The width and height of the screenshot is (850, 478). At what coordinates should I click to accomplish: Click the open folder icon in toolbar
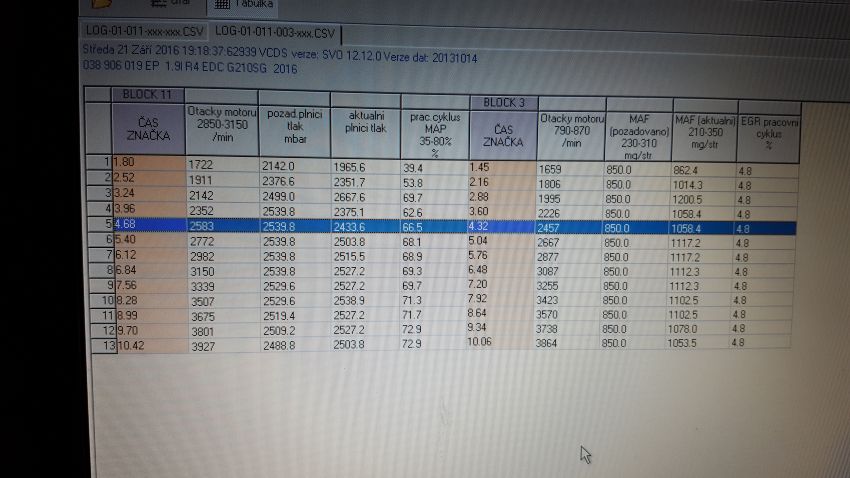(x=100, y=3)
